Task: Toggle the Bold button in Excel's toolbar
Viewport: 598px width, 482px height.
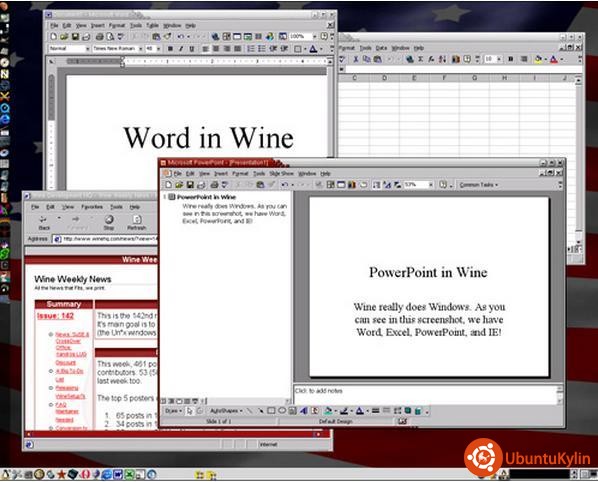Action: click(510, 59)
